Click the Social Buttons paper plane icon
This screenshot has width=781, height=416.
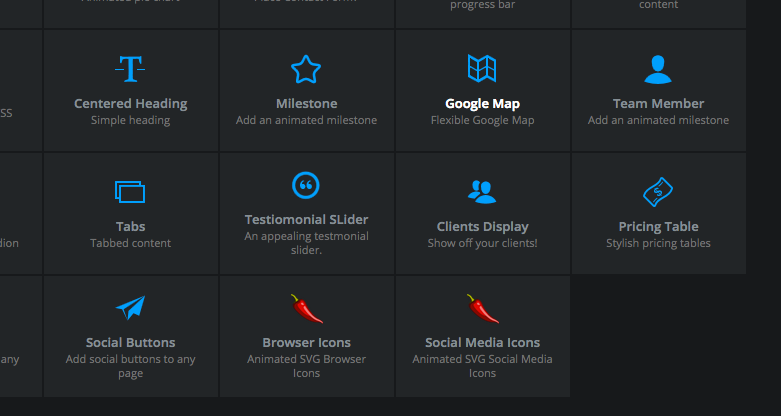pyautogui.click(x=130, y=308)
